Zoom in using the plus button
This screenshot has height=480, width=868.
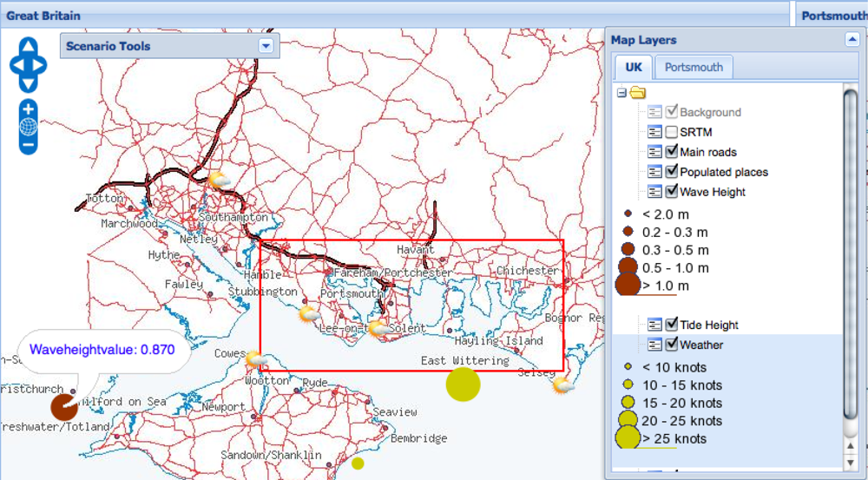coord(29,109)
